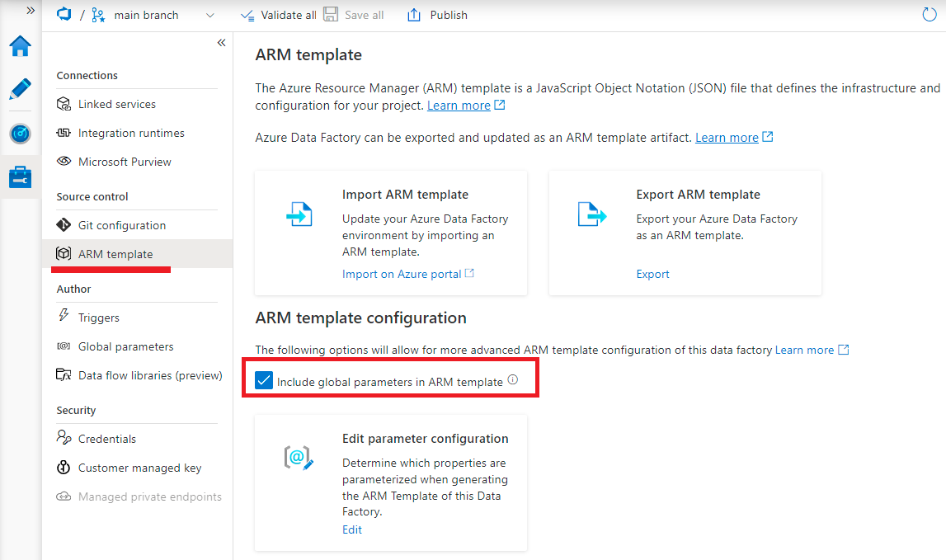
Task: Click the Export link
Action: coord(652,273)
